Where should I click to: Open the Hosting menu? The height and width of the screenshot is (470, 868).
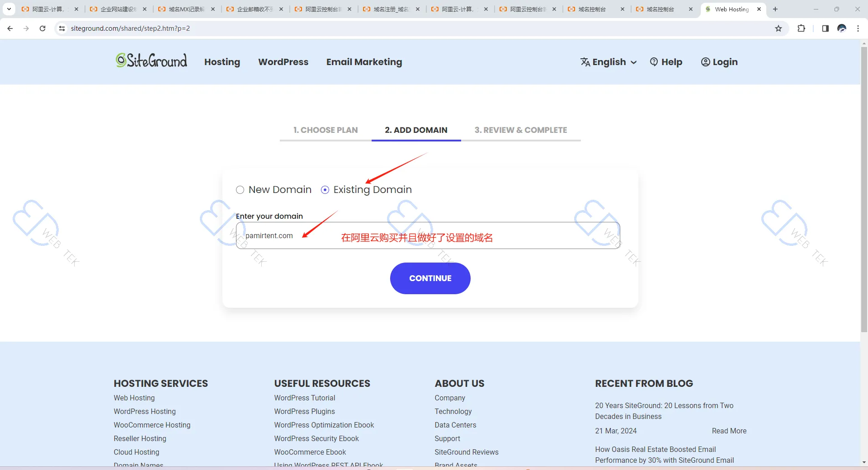pyautogui.click(x=222, y=62)
